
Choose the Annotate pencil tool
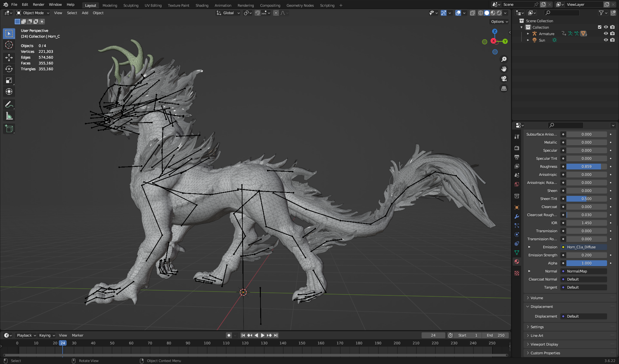tap(9, 105)
